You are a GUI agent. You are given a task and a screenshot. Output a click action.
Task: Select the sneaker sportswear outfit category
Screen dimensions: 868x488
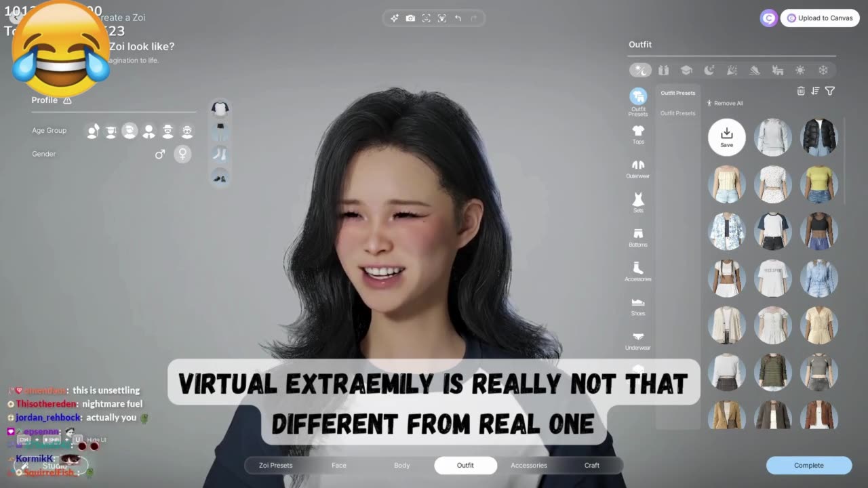click(x=755, y=70)
